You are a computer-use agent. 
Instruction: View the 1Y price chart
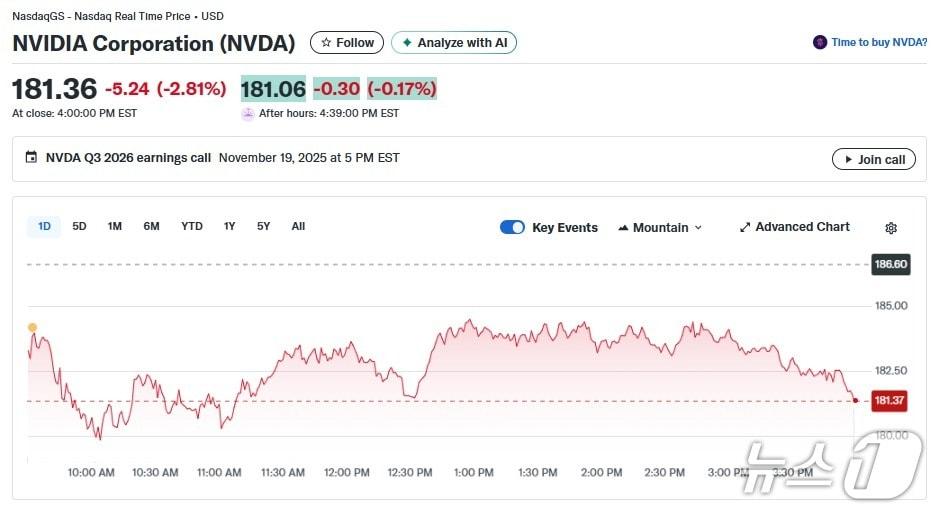point(230,226)
